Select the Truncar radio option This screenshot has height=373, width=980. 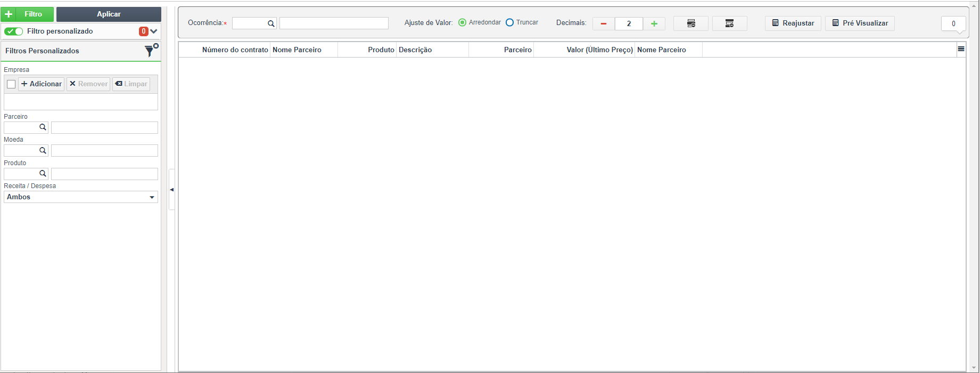click(x=509, y=22)
